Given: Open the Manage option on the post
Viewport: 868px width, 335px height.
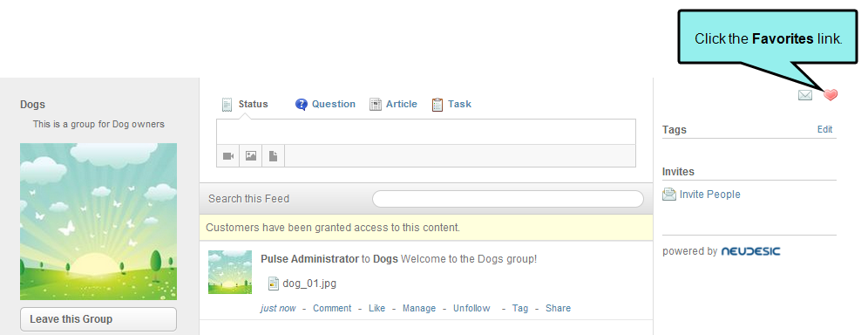Looking at the screenshot, I should pos(419,309).
